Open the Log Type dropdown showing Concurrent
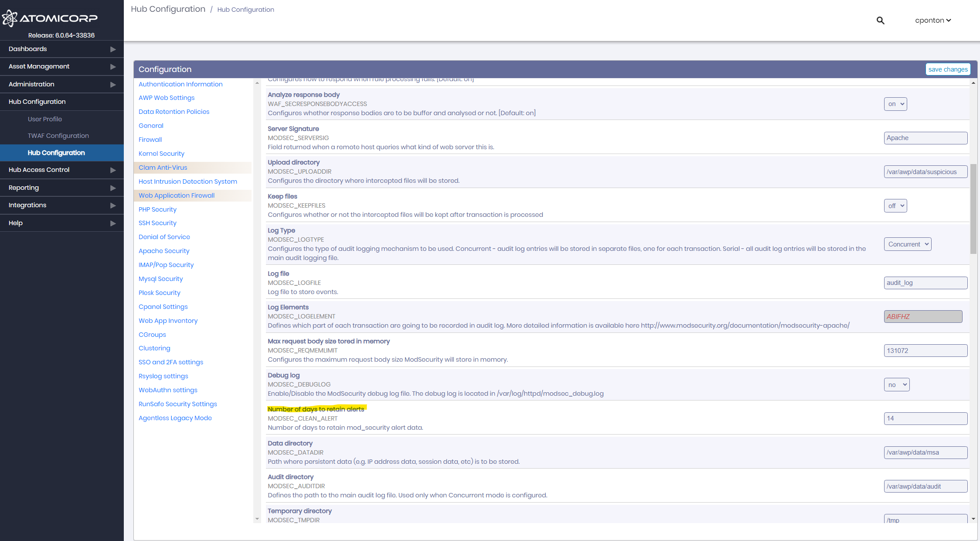 click(907, 244)
